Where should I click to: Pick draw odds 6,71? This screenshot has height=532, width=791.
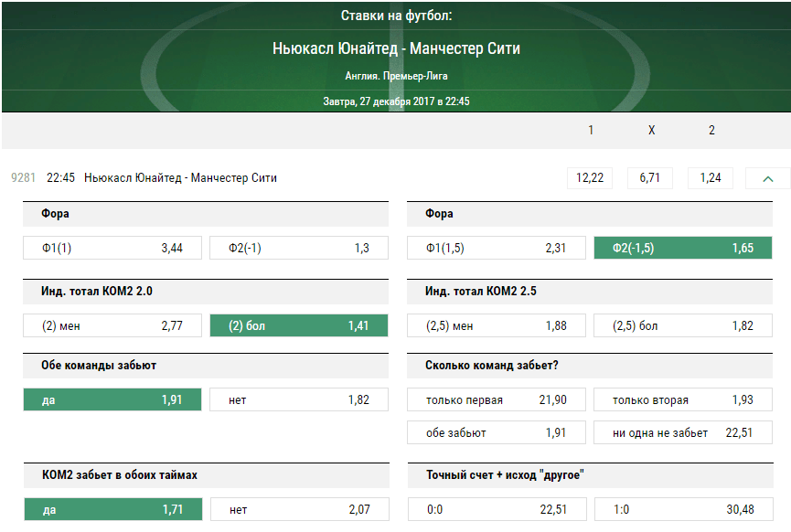[650, 178]
